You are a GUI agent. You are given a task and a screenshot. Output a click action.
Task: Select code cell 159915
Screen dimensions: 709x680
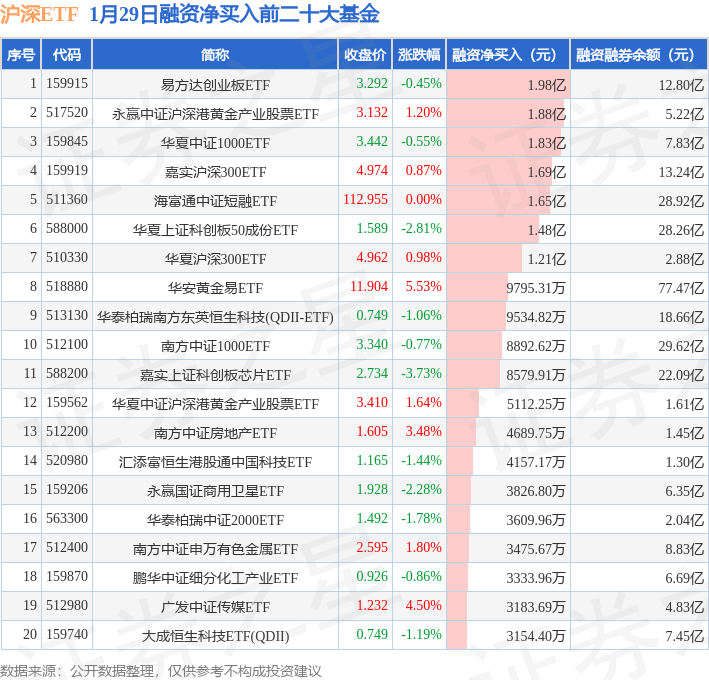pyautogui.click(x=67, y=84)
